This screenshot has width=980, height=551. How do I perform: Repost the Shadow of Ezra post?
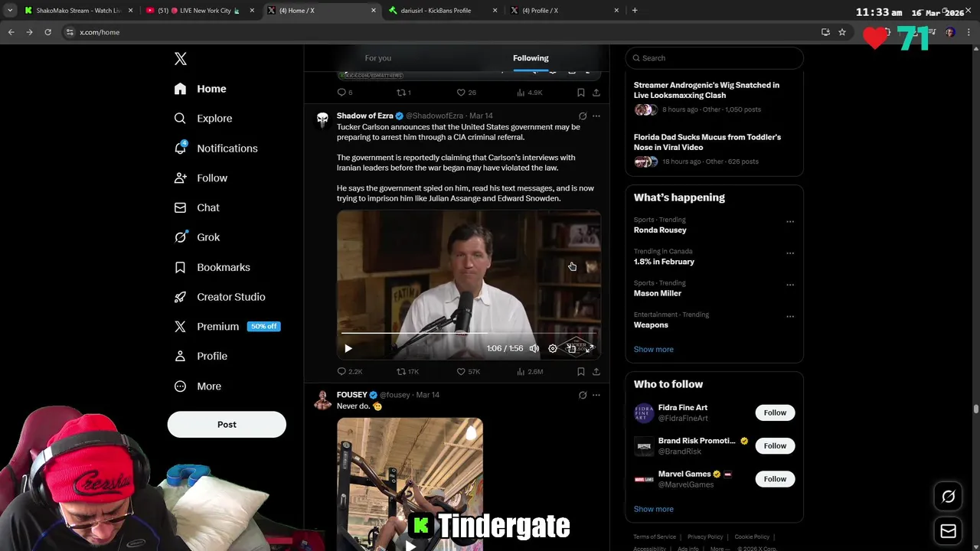tap(407, 372)
